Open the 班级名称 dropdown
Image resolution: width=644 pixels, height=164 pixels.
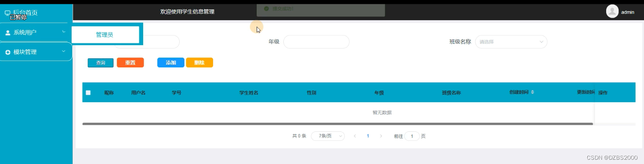coord(511,42)
